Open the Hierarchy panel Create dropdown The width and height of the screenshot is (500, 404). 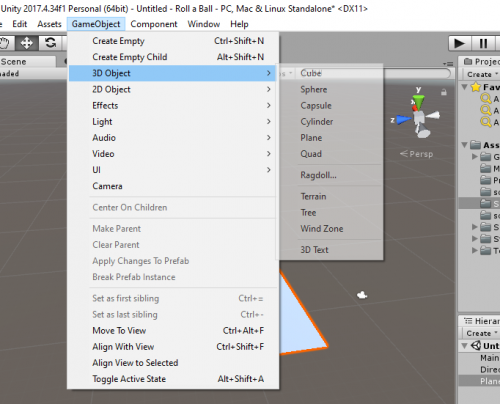[481, 333]
